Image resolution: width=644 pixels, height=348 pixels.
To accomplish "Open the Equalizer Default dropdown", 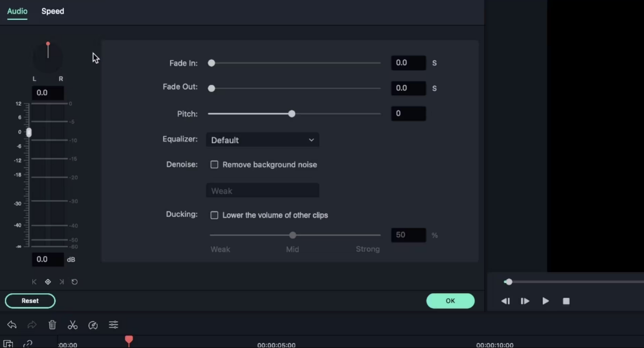I will pyautogui.click(x=262, y=140).
